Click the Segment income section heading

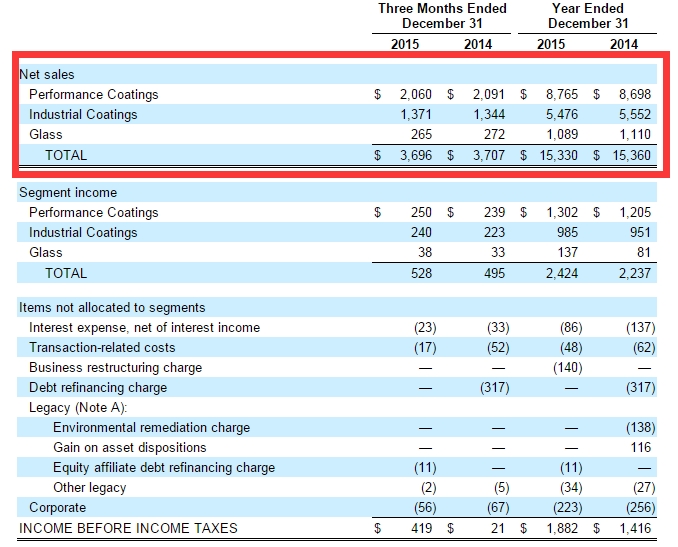(x=68, y=192)
